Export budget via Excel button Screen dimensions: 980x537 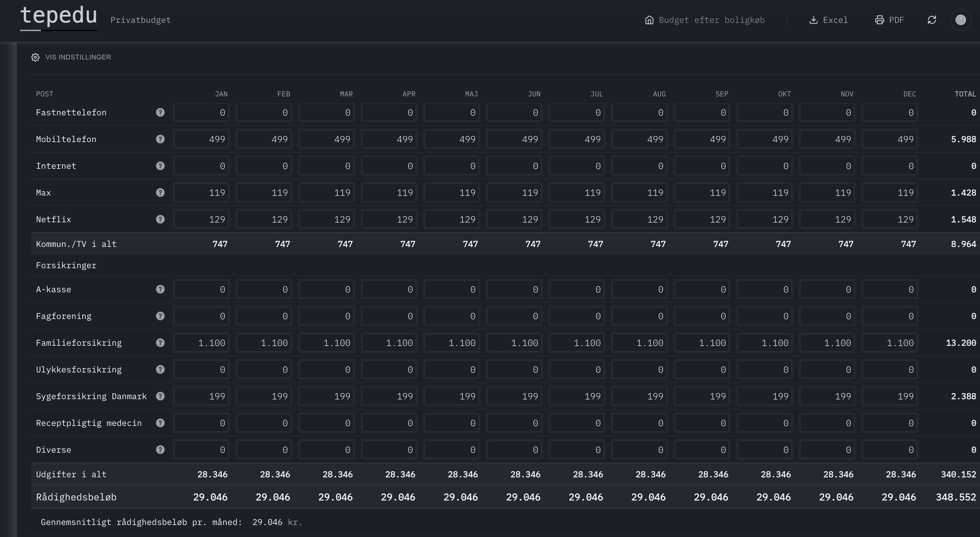pyautogui.click(x=829, y=20)
